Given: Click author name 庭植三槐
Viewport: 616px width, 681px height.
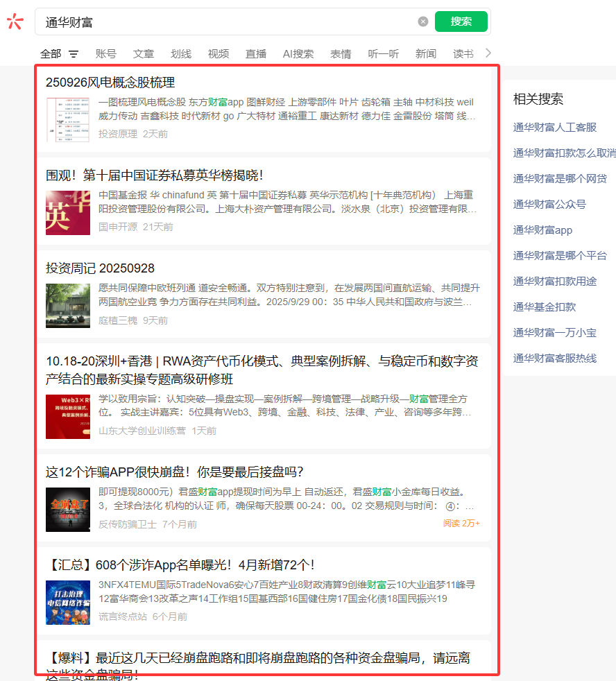Looking at the screenshot, I should coord(118,320).
